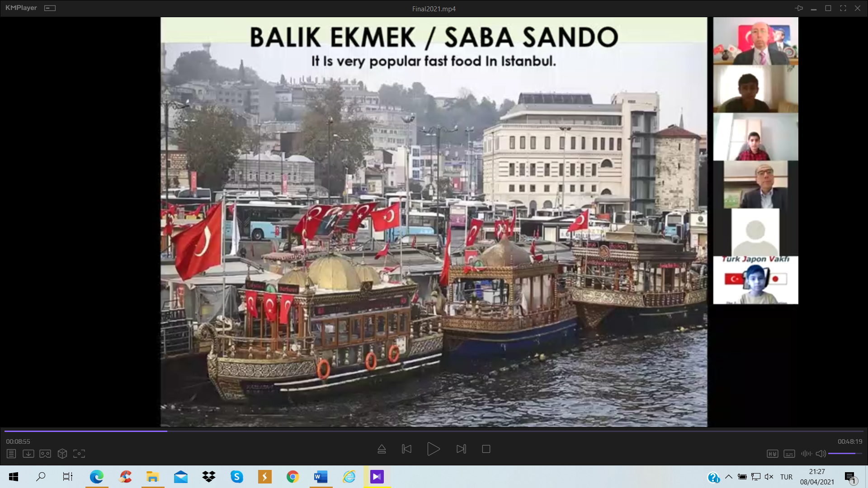Toggle HW hardware acceleration
This screenshot has width=868, height=488.
click(x=772, y=454)
